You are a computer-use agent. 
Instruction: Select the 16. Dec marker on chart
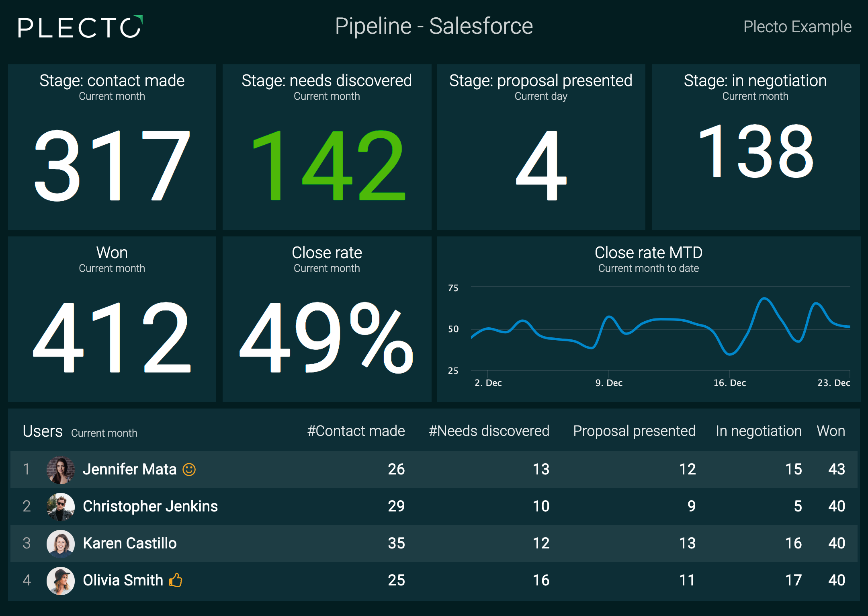(x=729, y=383)
